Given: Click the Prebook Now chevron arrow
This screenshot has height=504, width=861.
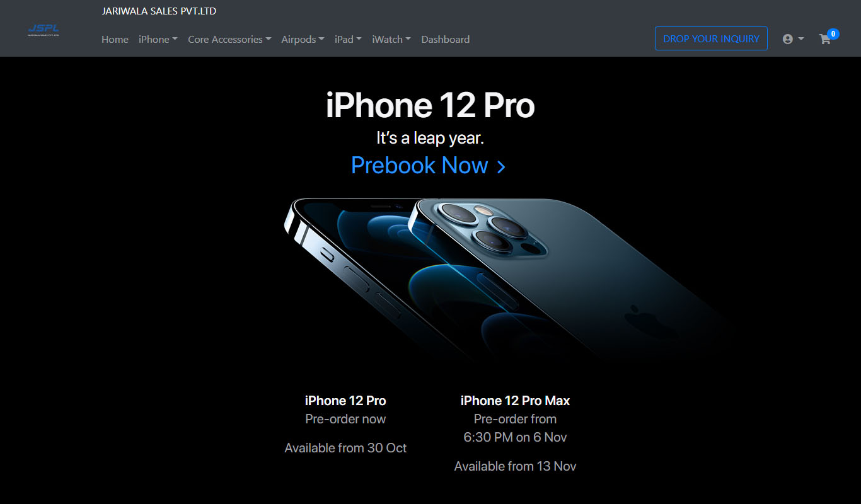Looking at the screenshot, I should coord(501,167).
